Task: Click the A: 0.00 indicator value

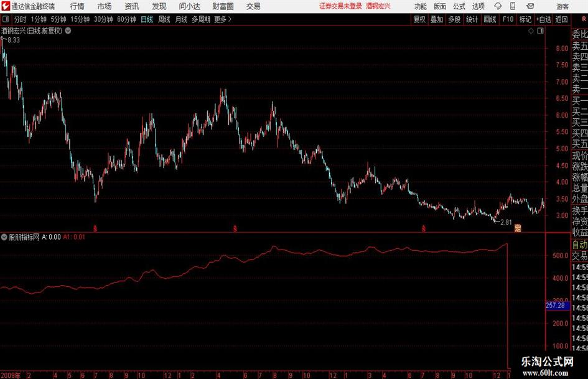Action: [x=51, y=236]
